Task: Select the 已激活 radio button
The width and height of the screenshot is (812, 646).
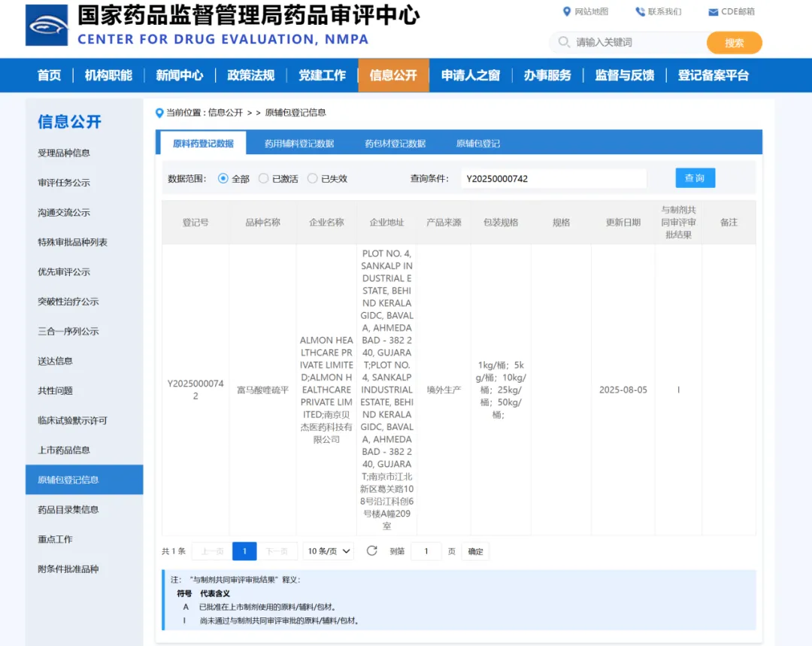Action: tap(264, 178)
